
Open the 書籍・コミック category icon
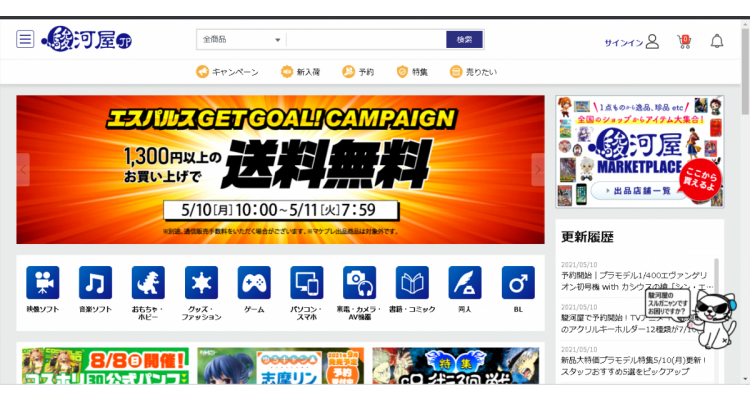pyautogui.click(x=412, y=283)
